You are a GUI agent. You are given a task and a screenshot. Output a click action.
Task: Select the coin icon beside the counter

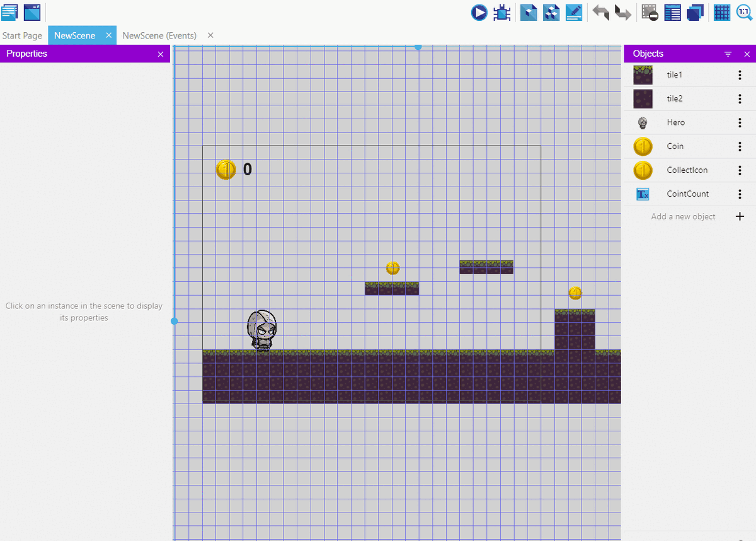click(226, 170)
